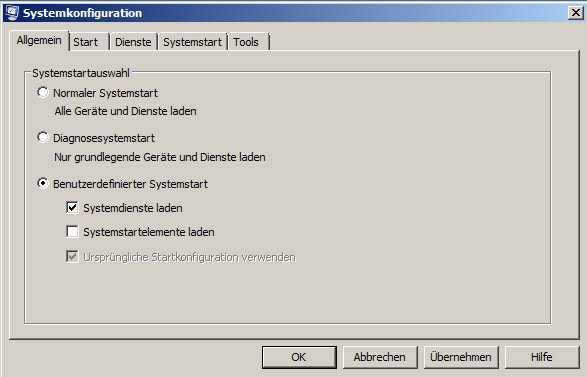
Task: Apply changes with the Übernehmen button
Action: pyautogui.click(x=461, y=357)
